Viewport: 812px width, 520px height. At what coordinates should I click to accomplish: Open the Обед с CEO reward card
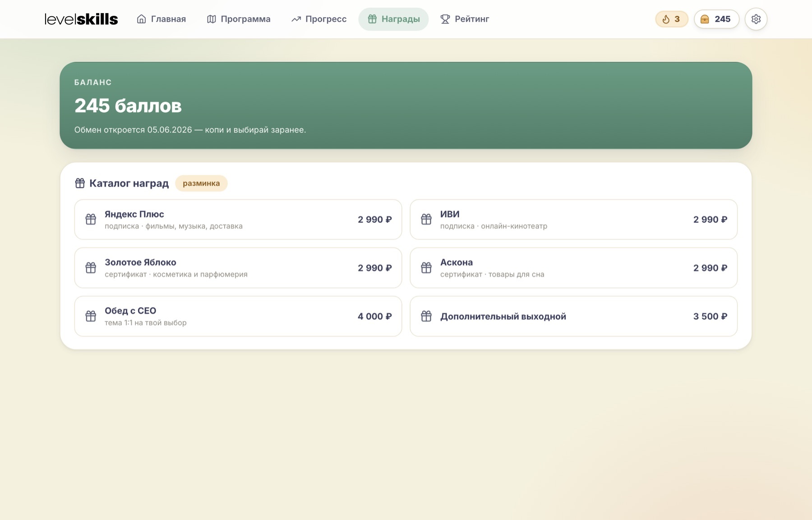pyautogui.click(x=238, y=316)
